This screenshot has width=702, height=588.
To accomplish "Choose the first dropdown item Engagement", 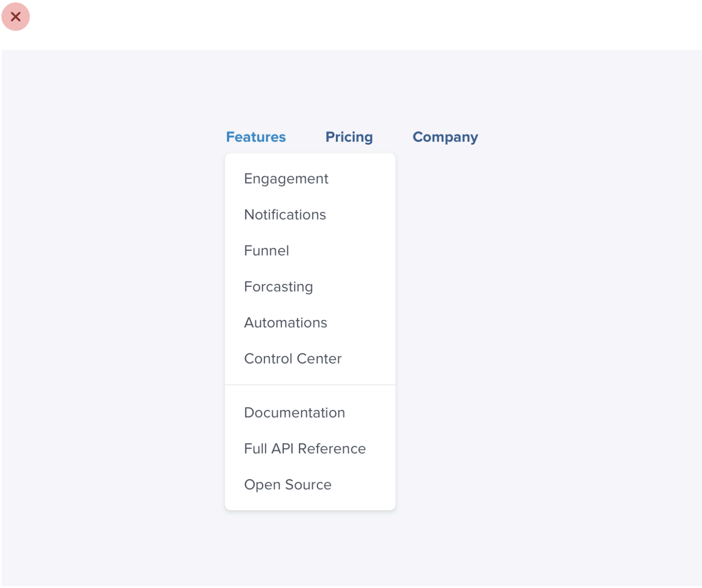I will (x=286, y=179).
